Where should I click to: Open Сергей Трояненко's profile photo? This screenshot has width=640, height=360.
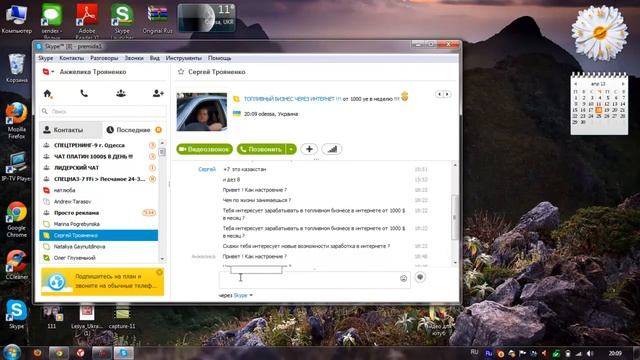tap(202, 112)
